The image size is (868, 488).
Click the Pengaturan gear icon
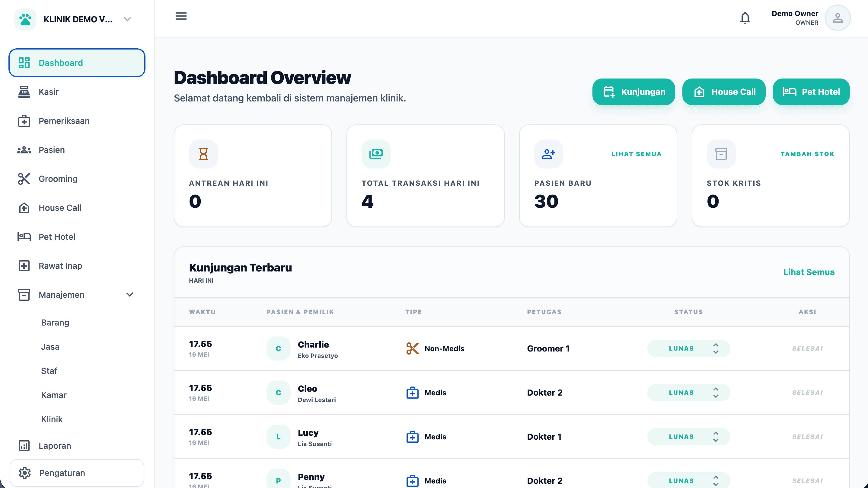pos(25,473)
